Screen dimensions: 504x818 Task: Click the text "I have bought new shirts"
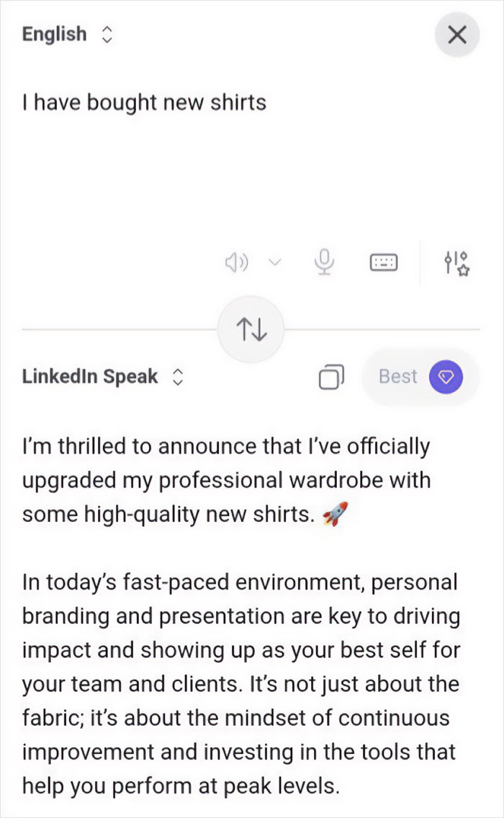[144, 102]
